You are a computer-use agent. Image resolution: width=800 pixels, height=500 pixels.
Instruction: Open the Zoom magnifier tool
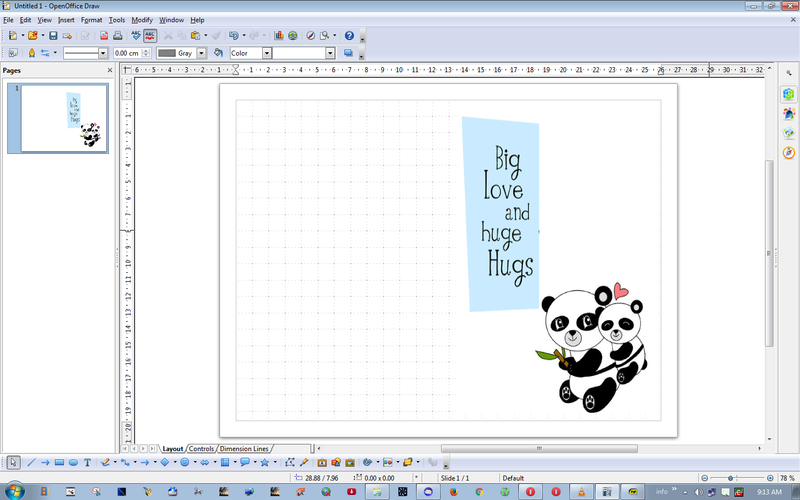click(324, 36)
